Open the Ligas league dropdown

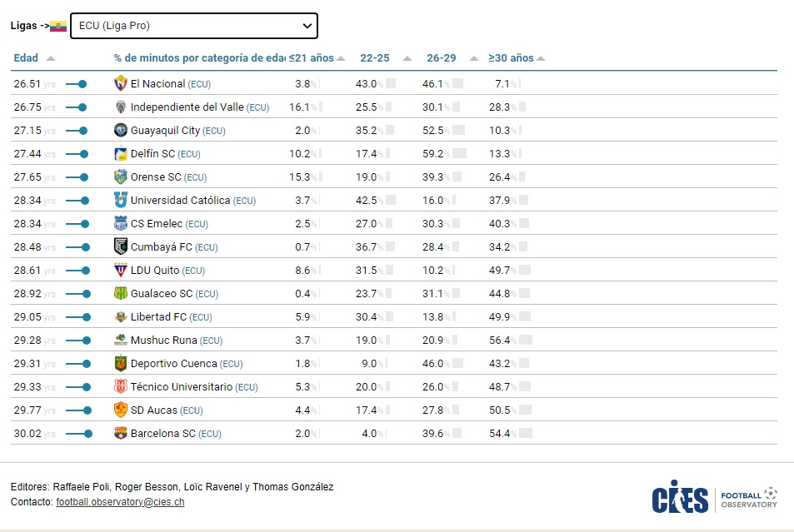tap(193, 26)
